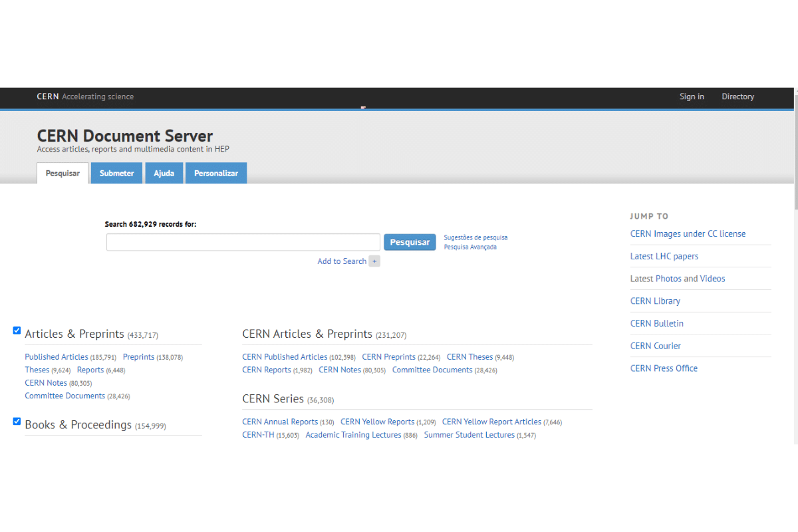This screenshot has height=532, width=798.
Task: Open the Directory link in header
Action: click(x=737, y=96)
